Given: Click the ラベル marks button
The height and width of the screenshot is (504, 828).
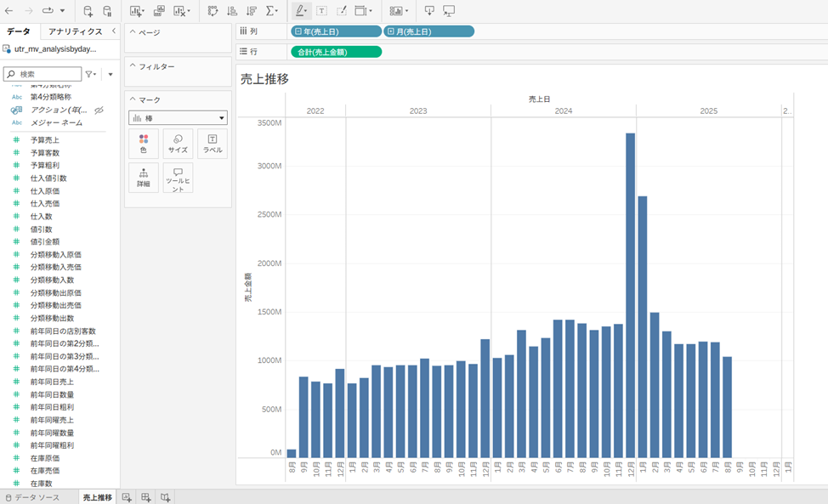Looking at the screenshot, I should point(213,144).
